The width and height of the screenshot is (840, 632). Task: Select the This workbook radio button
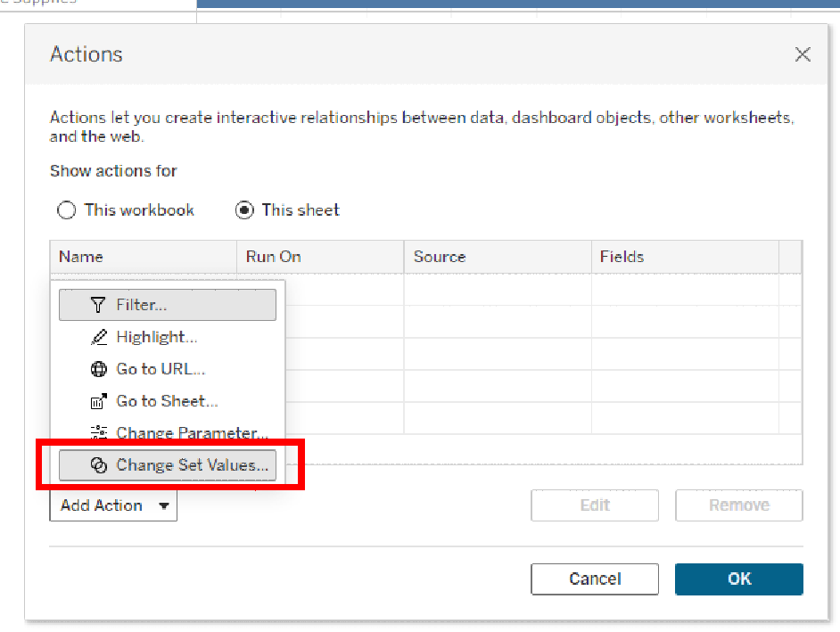67,210
